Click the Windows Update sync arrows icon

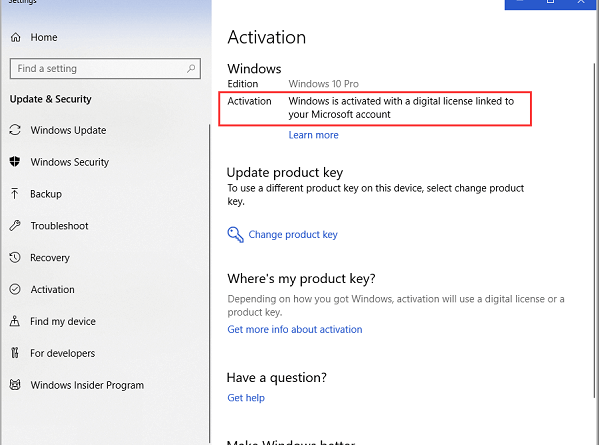[15, 130]
